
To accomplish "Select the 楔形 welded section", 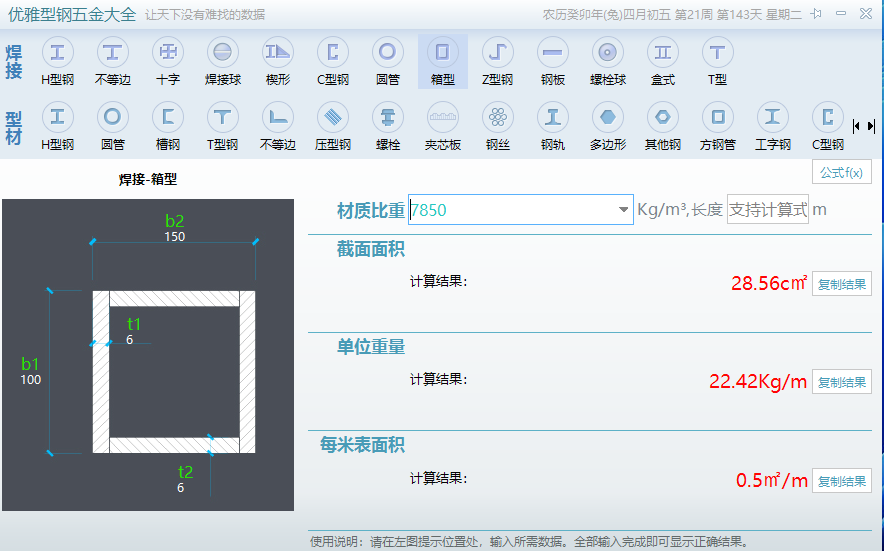I will click(x=278, y=61).
